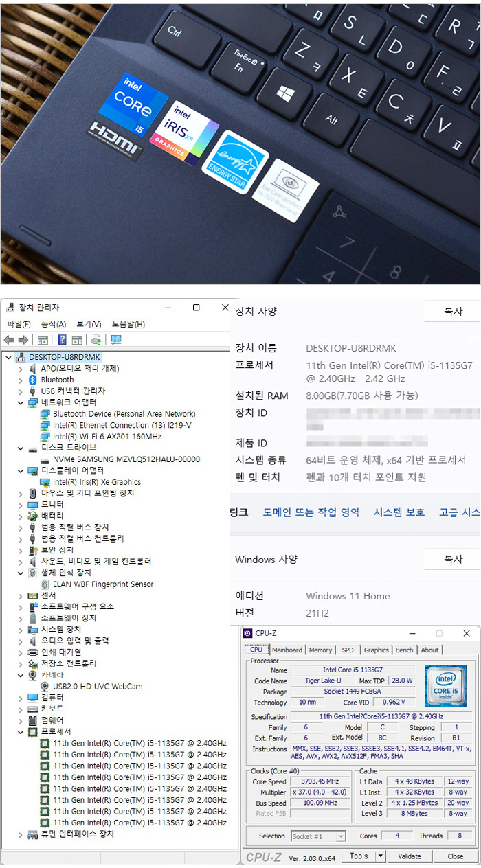Expand the 휴먼 인터페이스 장치 category
The image size is (481, 868).
click(x=21, y=834)
